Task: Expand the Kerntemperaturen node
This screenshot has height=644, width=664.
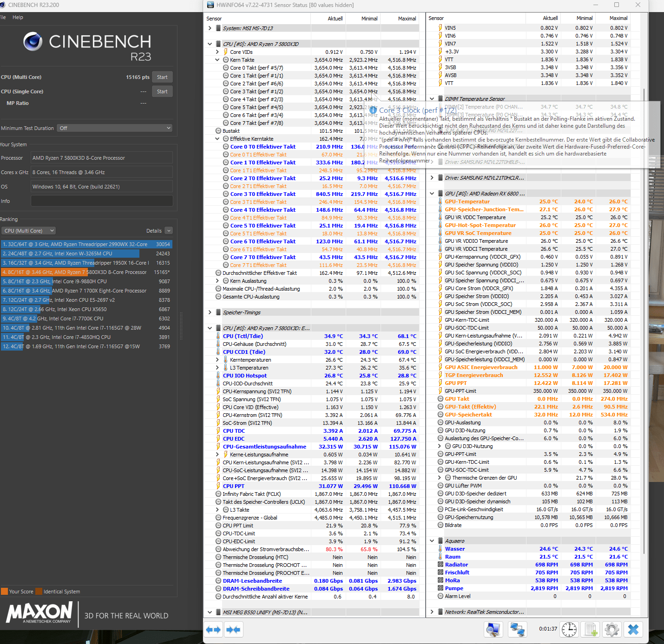Action: click(217, 360)
